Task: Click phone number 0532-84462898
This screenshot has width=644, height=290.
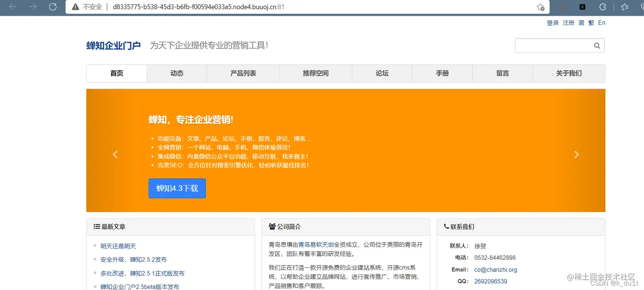Action: (x=495, y=258)
